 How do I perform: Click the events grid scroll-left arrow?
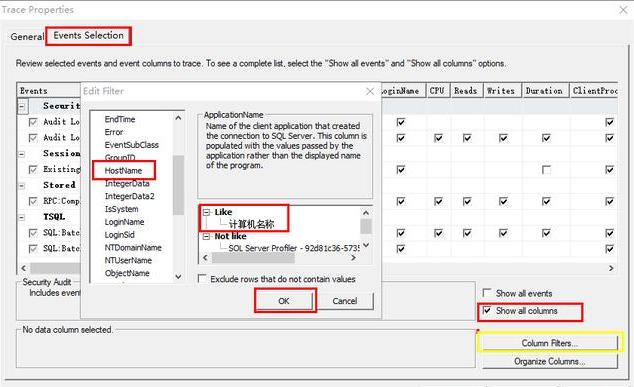coord(23,268)
